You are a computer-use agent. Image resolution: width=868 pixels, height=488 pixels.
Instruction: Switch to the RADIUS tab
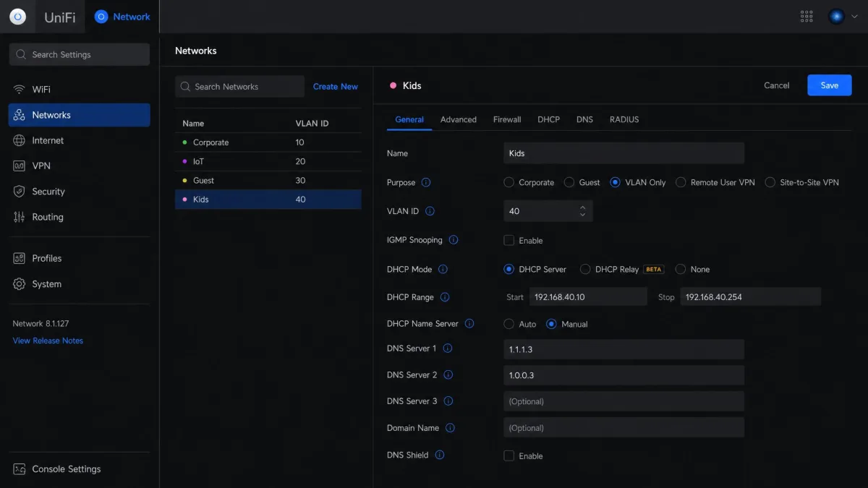pos(624,119)
